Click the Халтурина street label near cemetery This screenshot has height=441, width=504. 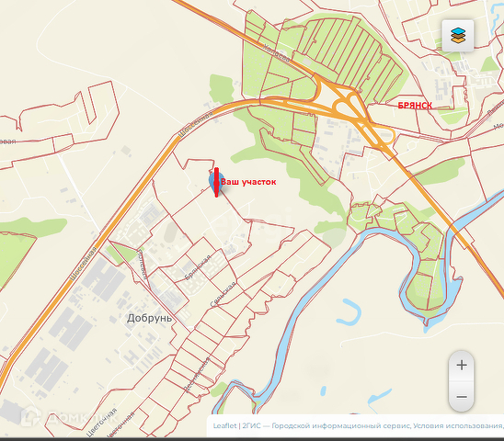pyautogui.click(x=277, y=53)
